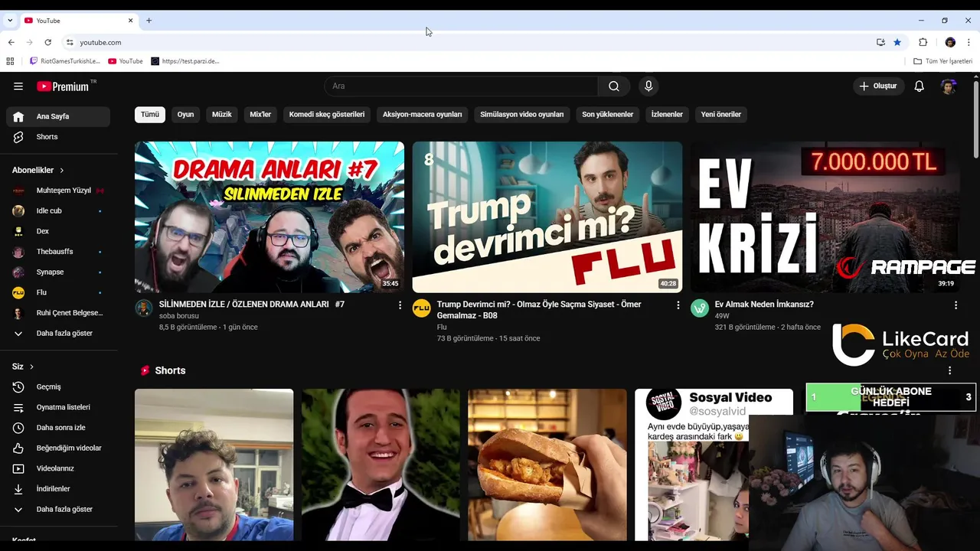This screenshot has height=551, width=980.
Task: Open the Dex channel subscription
Action: click(58, 231)
